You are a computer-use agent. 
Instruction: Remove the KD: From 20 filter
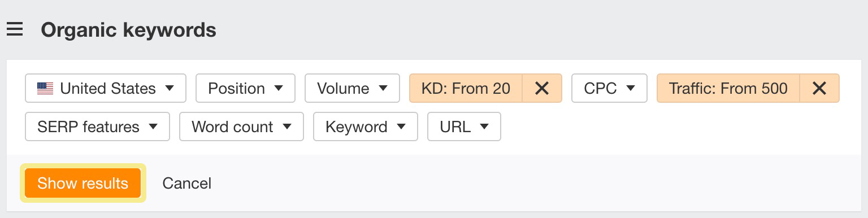542,88
